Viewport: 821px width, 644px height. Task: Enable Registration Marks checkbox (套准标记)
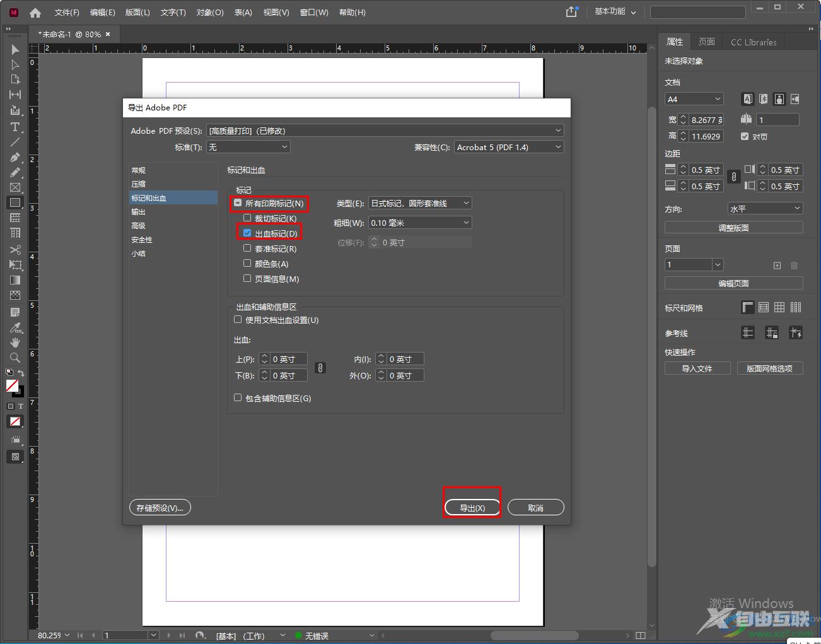pos(247,249)
